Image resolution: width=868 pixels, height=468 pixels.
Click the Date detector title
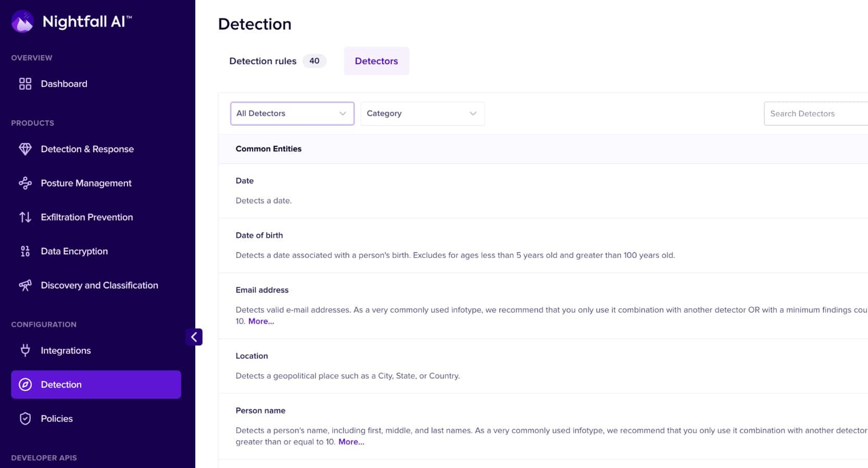click(x=245, y=181)
